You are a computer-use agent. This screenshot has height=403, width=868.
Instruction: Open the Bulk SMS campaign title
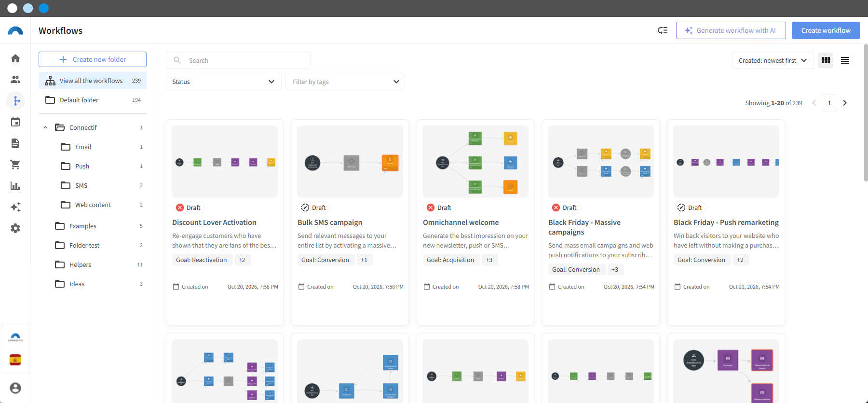[x=330, y=222]
